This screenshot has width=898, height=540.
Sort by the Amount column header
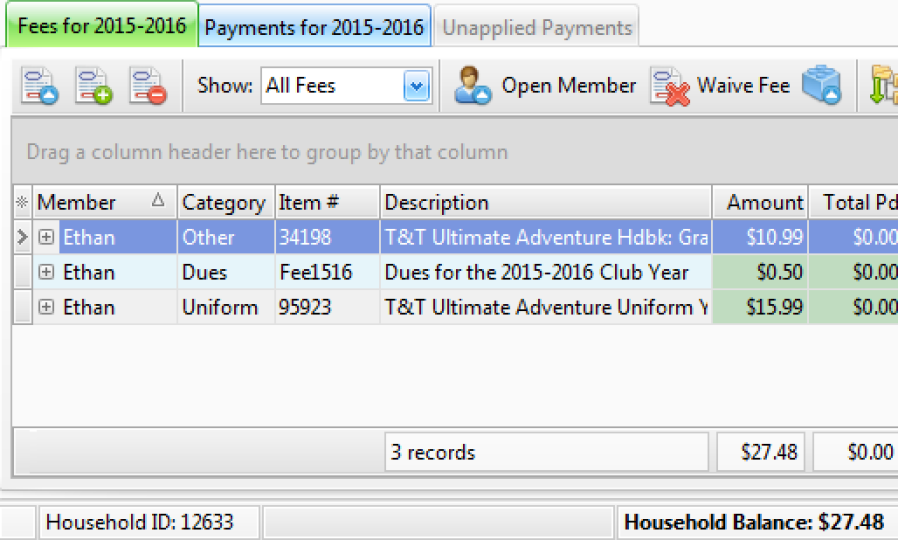764,203
